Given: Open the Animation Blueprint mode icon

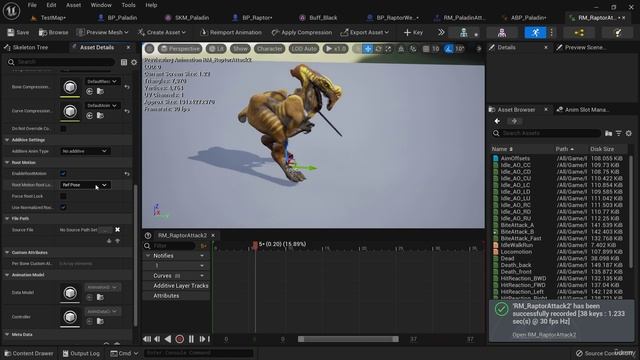Looking at the screenshot, I should tap(579, 33).
